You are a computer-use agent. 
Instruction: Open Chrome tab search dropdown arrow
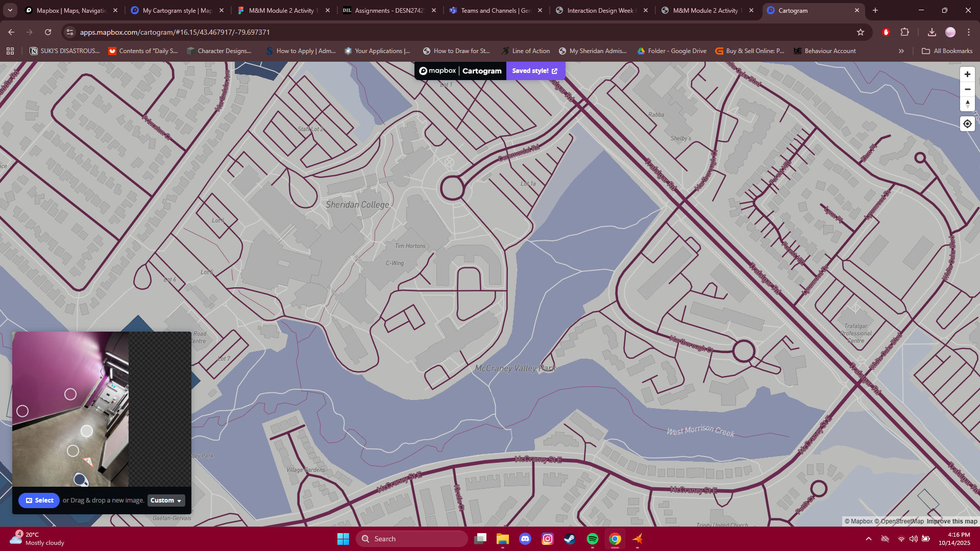[x=10, y=10]
